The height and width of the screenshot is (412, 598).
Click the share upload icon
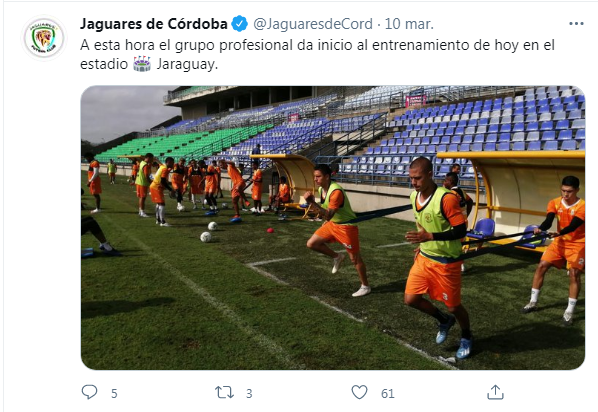pos(495,392)
